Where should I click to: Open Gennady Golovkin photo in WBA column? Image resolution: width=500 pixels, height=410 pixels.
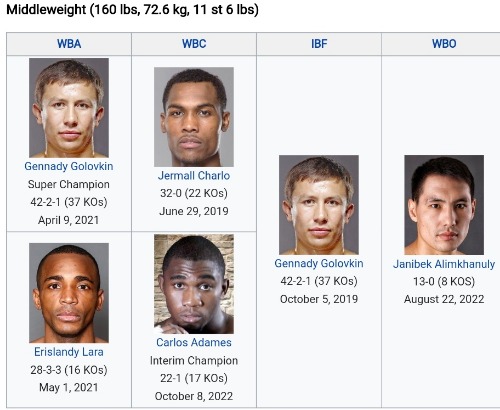coord(69,108)
